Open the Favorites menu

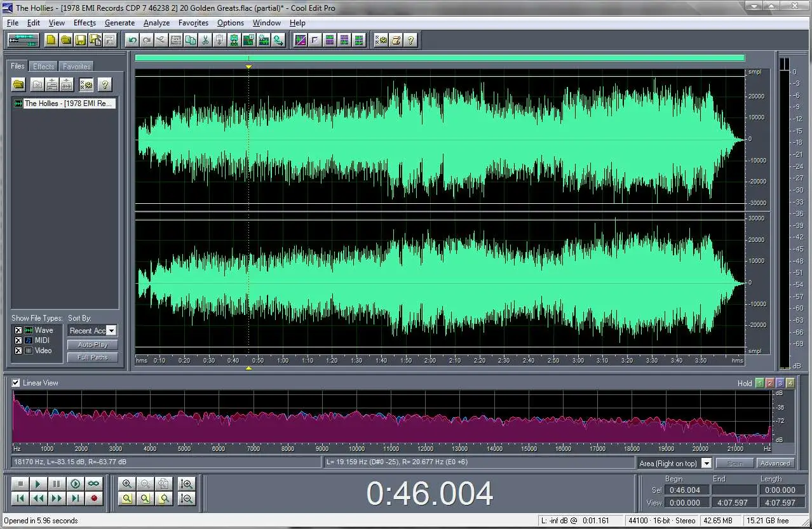[194, 23]
